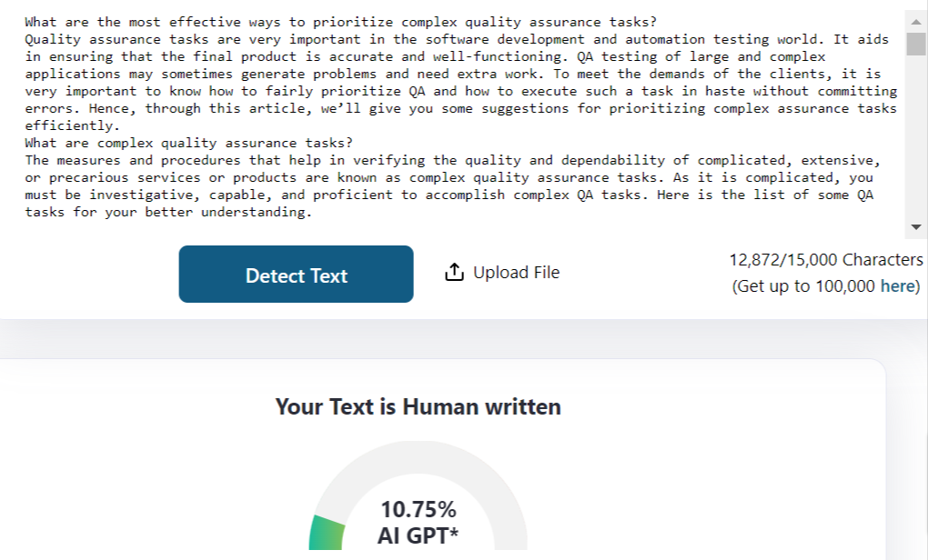The width and height of the screenshot is (928, 560).
Task: Click the empty scrollbar track below the thumb
Action: coord(915,136)
